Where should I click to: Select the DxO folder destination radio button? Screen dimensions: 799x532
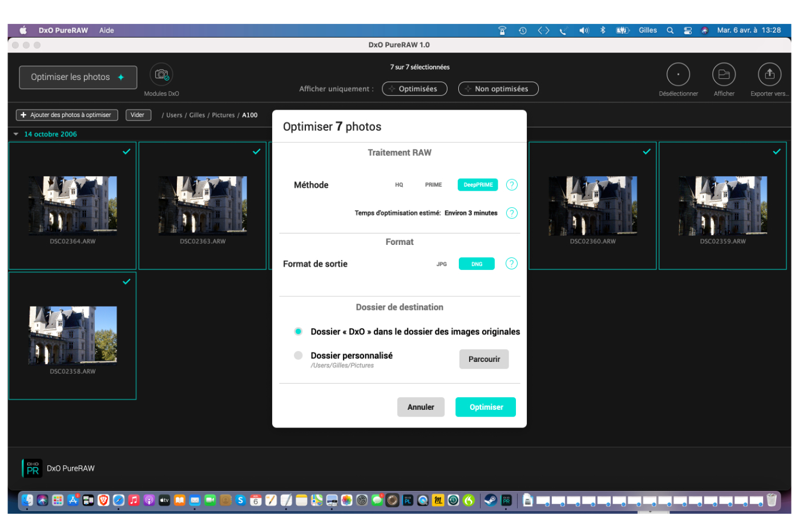pos(298,332)
